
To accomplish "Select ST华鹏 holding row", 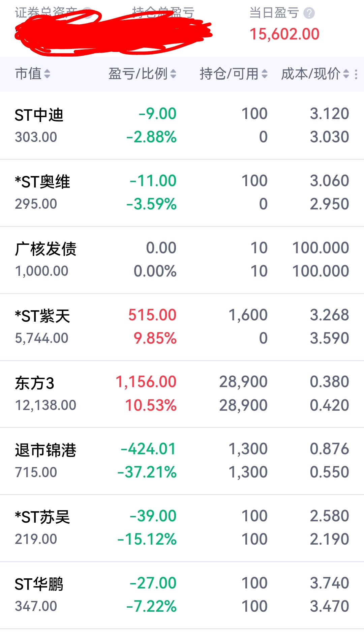I will pos(182,595).
